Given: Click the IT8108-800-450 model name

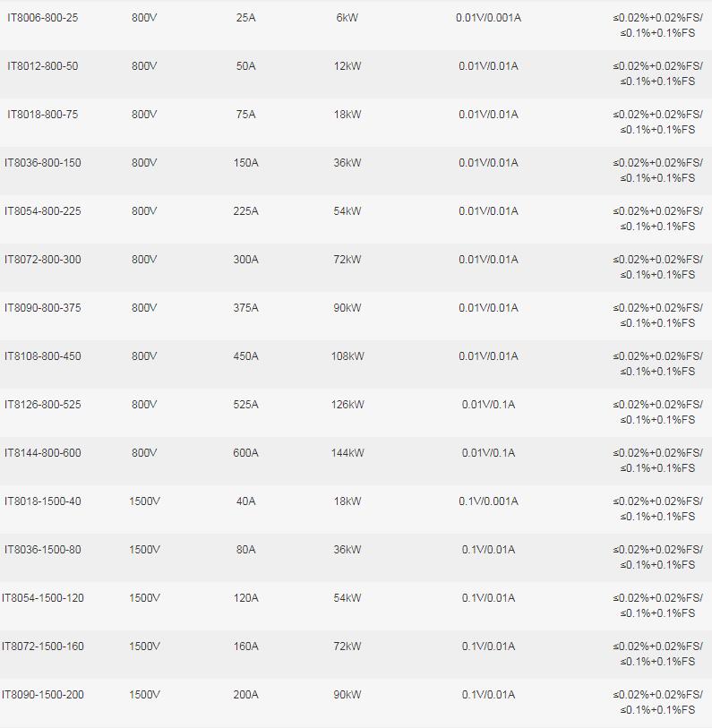Looking at the screenshot, I should click(42, 356).
